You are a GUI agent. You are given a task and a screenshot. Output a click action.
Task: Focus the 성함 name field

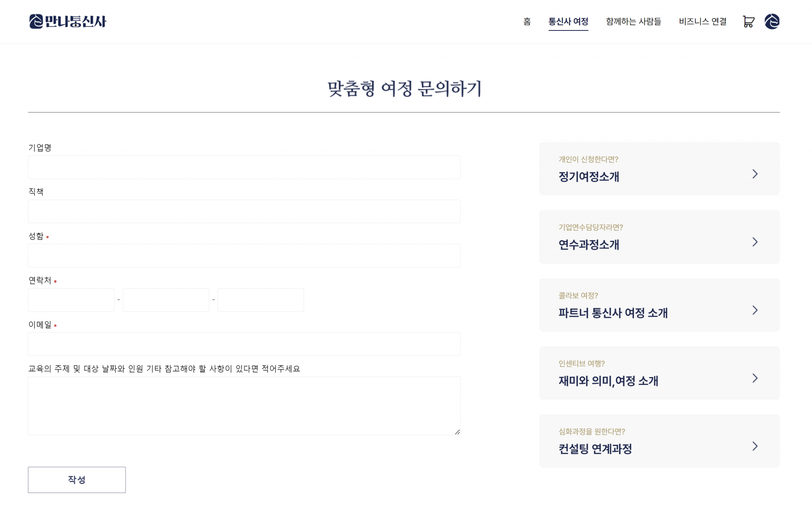[244, 256]
